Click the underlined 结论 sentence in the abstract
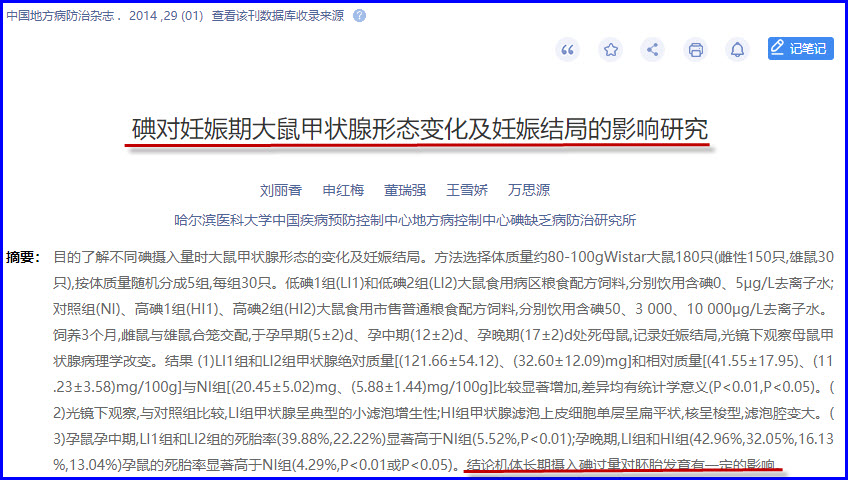The width and height of the screenshot is (848, 480). (621, 464)
